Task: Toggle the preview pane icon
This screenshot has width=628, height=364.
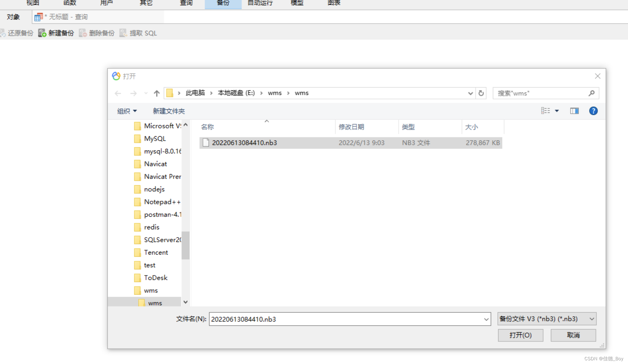Action: (x=574, y=111)
